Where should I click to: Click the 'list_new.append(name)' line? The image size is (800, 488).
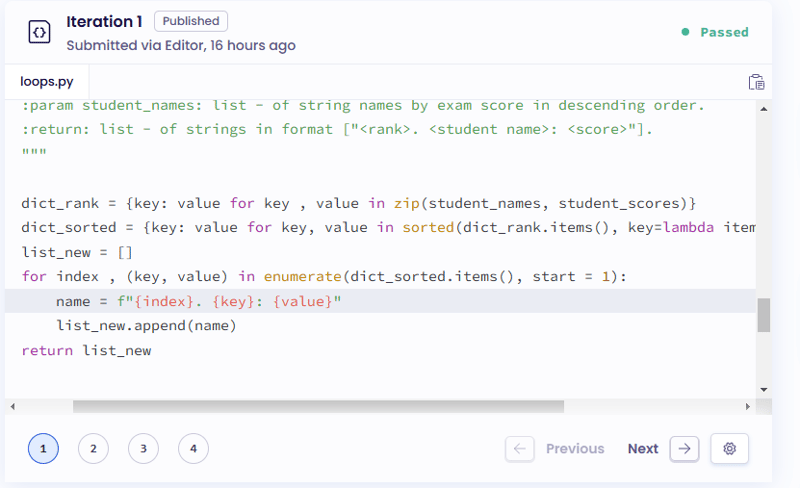(146, 326)
